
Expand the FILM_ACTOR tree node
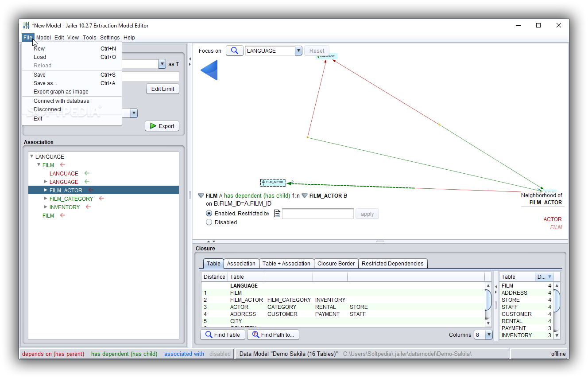pyautogui.click(x=46, y=190)
